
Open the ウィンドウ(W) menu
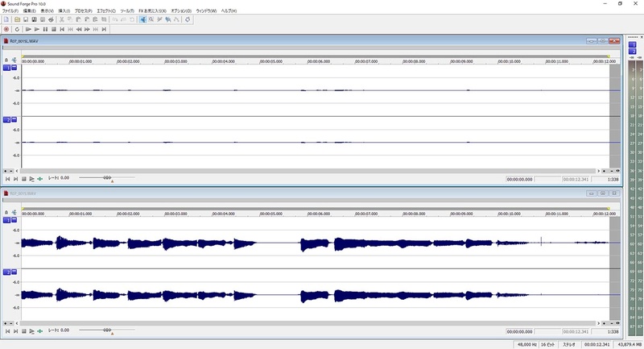pos(206,10)
